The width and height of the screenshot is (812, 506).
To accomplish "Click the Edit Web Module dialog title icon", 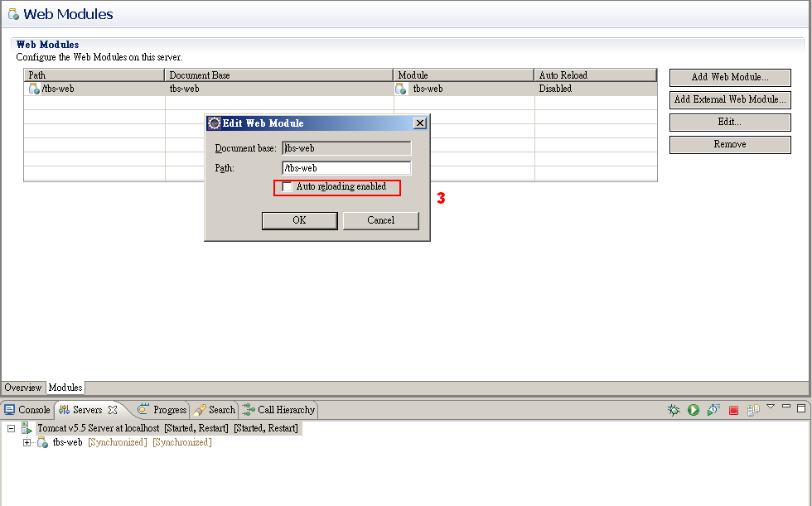I will pos(214,123).
